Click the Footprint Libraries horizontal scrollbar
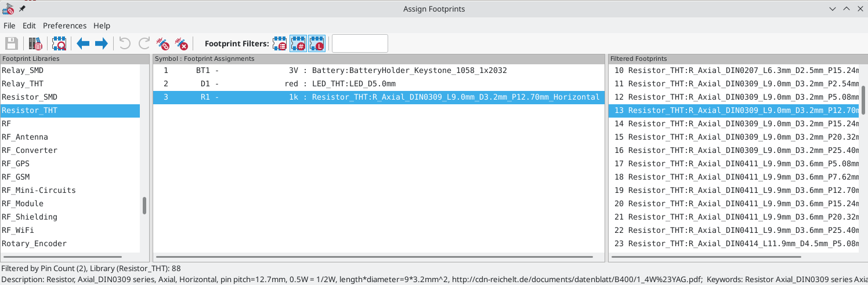This screenshot has width=868, height=285. click(x=62, y=257)
